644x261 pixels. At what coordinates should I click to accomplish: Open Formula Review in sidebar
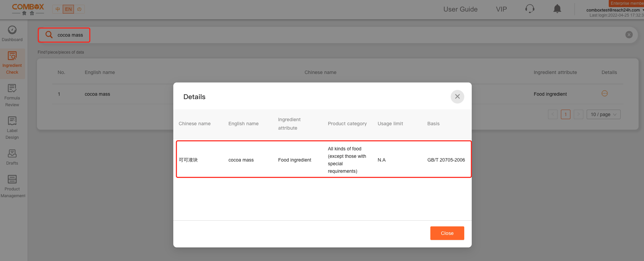click(x=12, y=96)
